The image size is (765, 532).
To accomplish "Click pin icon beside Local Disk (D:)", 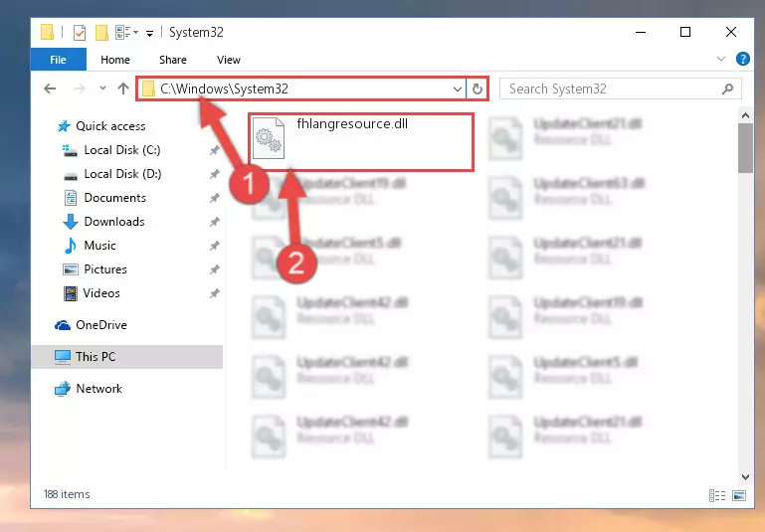I will 214,174.
